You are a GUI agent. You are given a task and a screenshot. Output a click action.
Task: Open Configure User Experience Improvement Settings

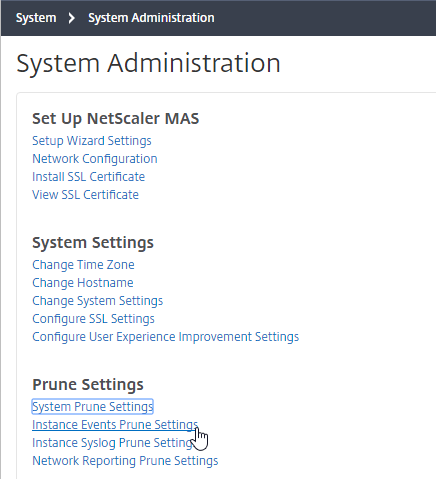tap(165, 337)
